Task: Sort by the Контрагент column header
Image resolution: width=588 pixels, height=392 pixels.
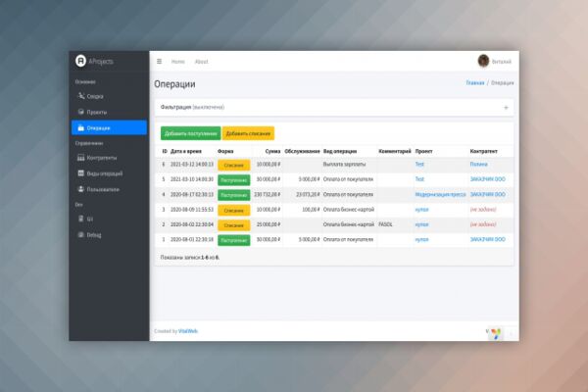Action: [x=484, y=151]
